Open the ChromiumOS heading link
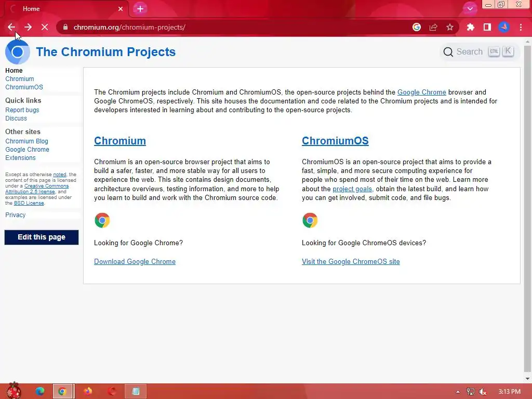 click(335, 141)
